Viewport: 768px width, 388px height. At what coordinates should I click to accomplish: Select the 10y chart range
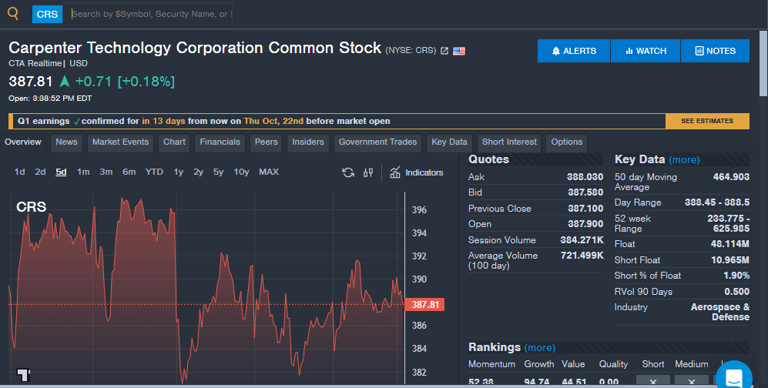pyautogui.click(x=241, y=172)
